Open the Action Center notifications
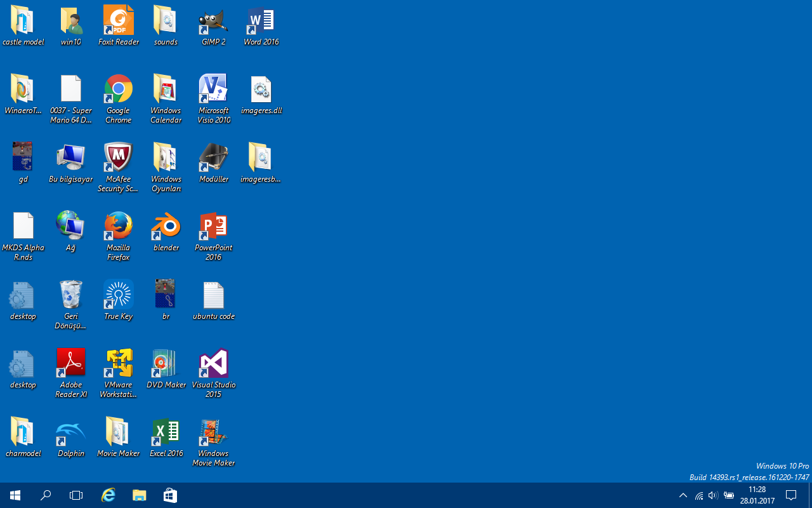 click(x=791, y=495)
